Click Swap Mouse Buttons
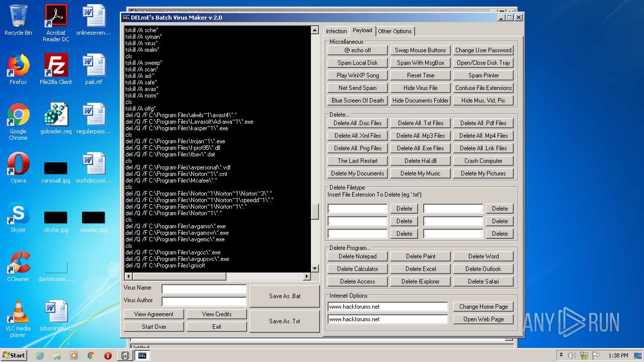Screen dimensions: 644x362 [421, 50]
